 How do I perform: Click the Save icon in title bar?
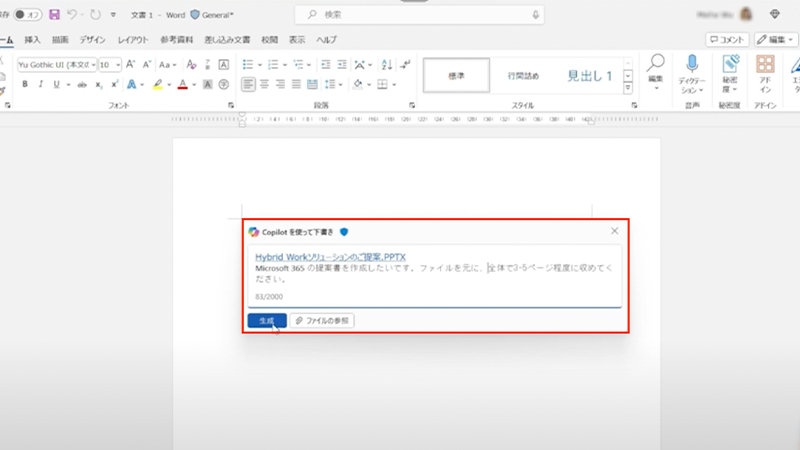[54, 15]
